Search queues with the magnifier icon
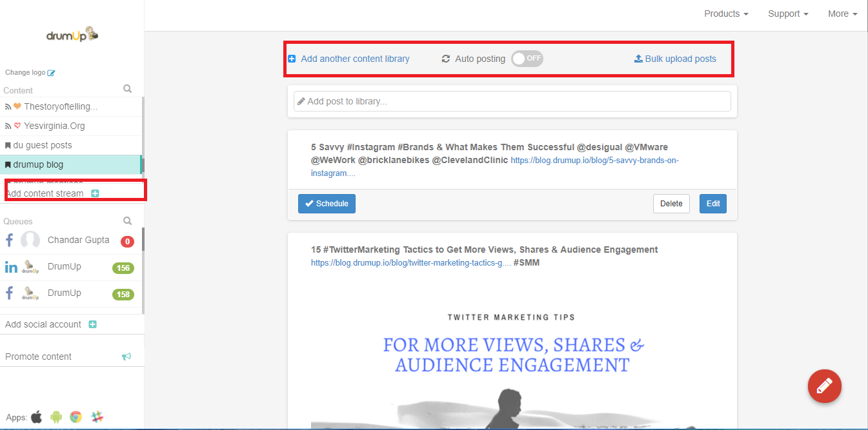 pos(128,220)
